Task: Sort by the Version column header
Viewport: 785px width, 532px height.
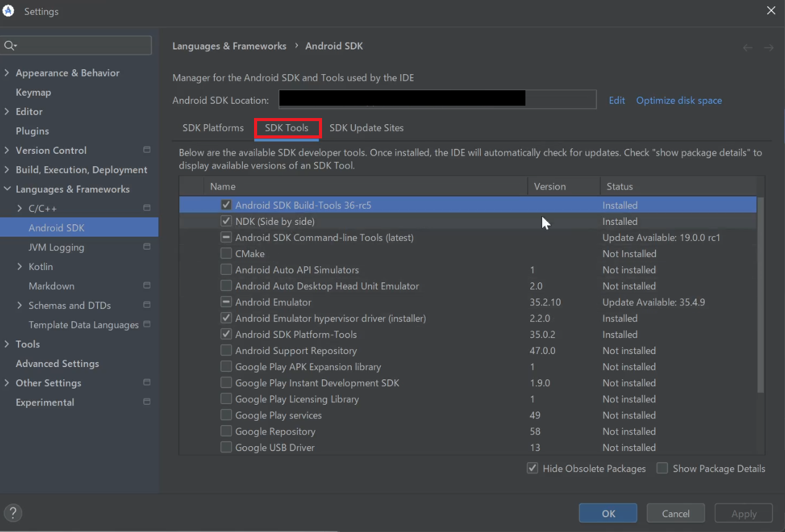Action: [563, 186]
